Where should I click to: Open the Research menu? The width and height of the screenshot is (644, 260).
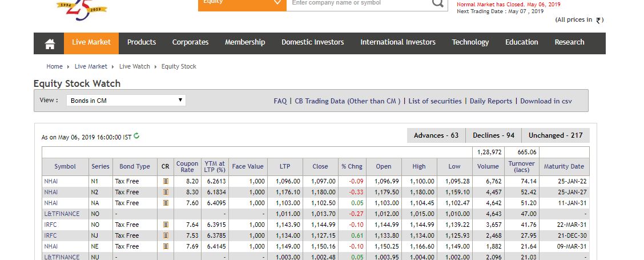[x=569, y=42]
